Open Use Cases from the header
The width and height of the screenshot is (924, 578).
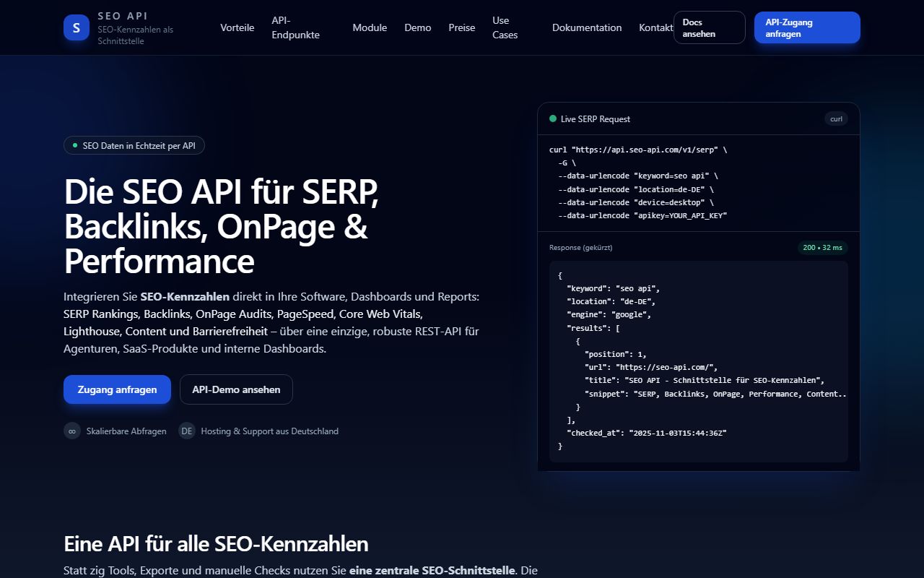[505, 27]
